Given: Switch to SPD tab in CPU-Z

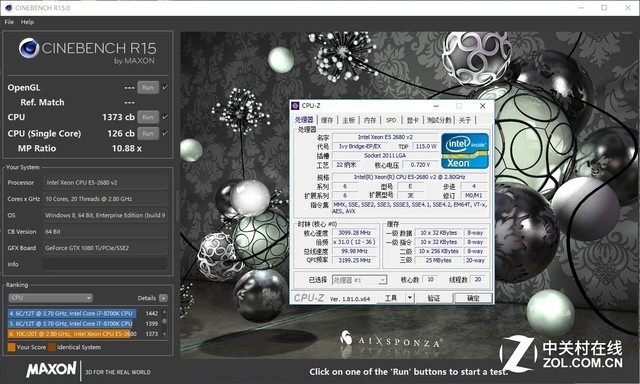Looking at the screenshot, I should (391, 120).
